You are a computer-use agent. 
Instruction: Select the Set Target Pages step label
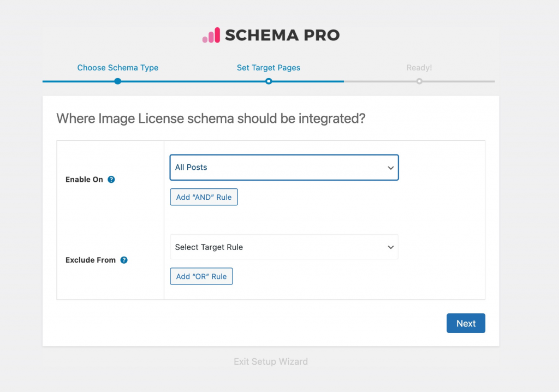pos(269,68)
